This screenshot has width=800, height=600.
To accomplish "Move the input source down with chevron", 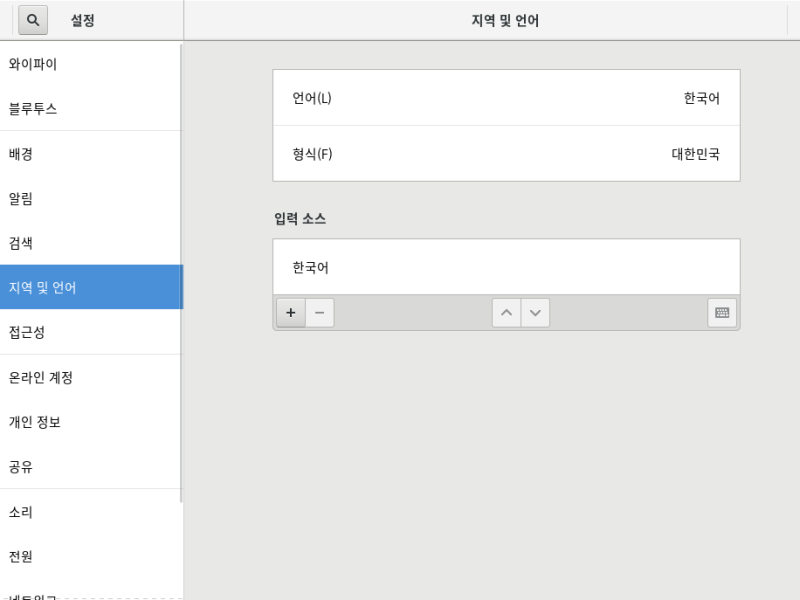I will (535, 313).
